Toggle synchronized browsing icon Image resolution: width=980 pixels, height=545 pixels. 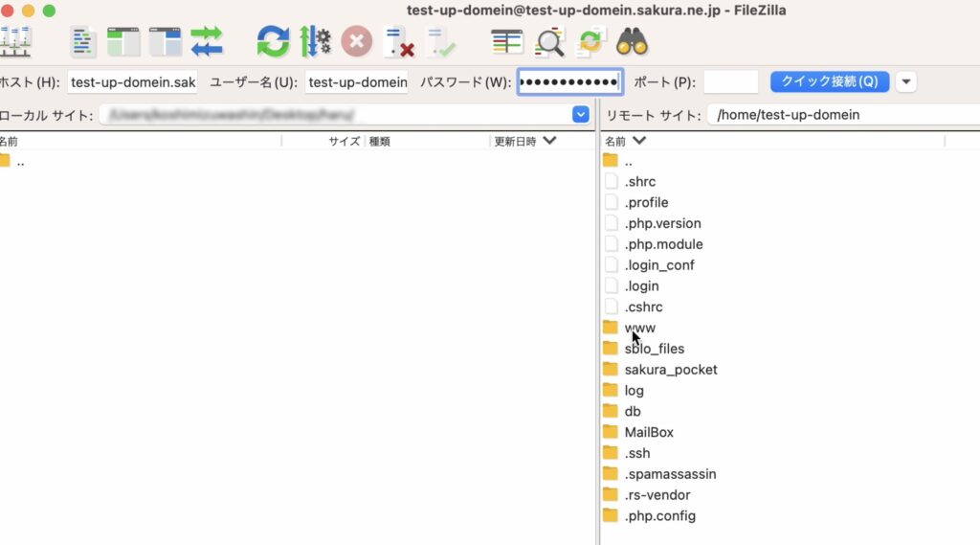point(590,41)
